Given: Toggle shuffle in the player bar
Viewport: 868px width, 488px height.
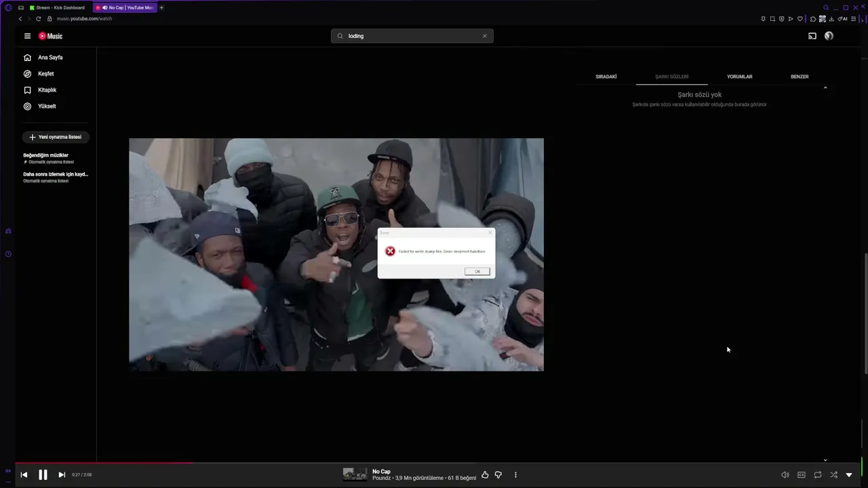Looking at the screenshot, I should (834, 475).
